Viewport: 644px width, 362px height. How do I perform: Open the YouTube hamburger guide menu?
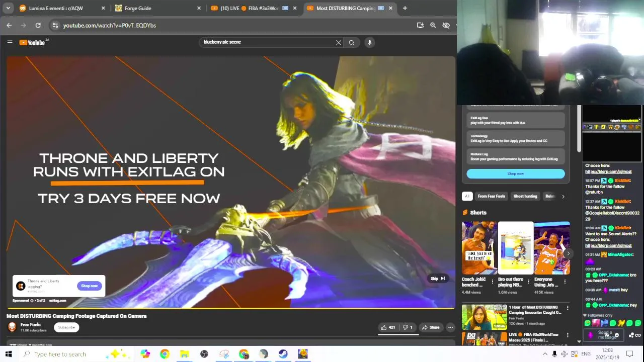click(x=10, y=42)
